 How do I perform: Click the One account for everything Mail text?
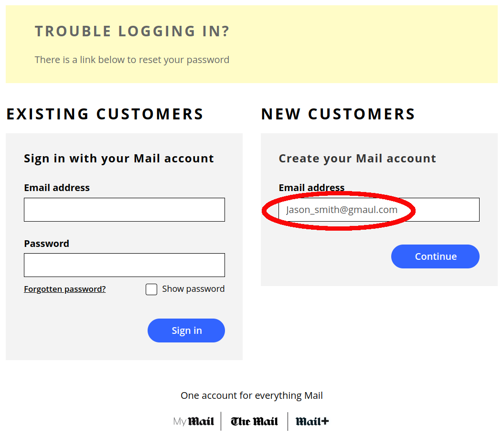(x=252, y=395)
